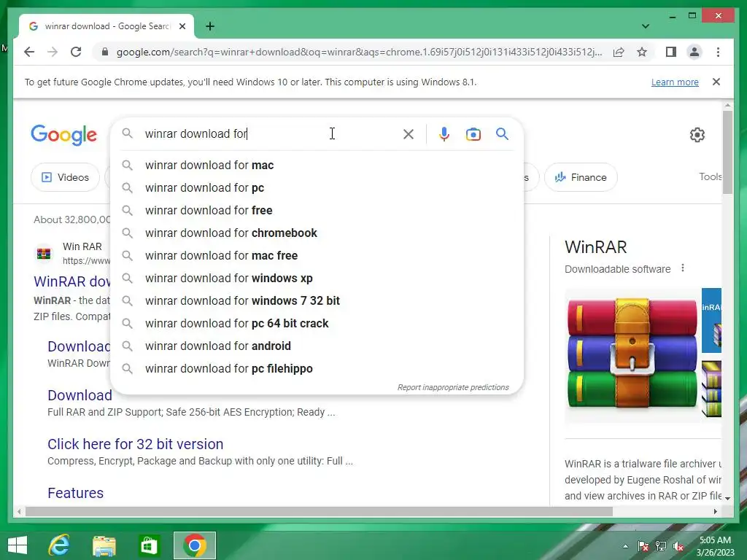This screenshot has width=747, height=560.
Task: Pick suggestion winrar download for windows xp
Action: (317, 278)
